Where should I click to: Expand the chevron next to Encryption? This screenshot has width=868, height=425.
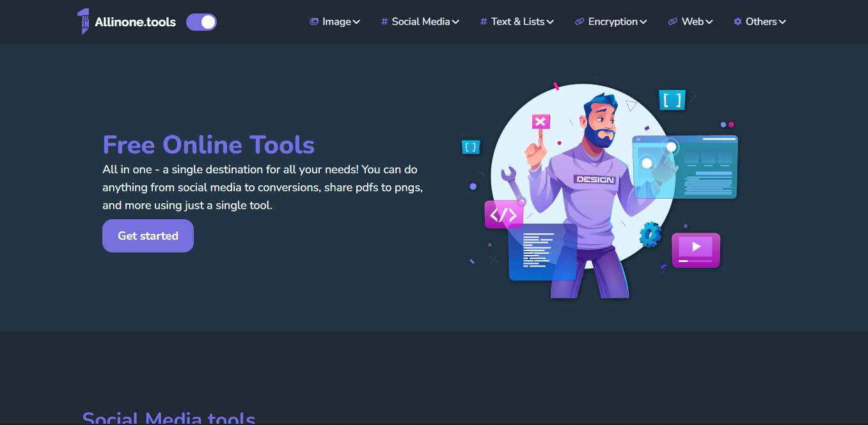(643, 22)
